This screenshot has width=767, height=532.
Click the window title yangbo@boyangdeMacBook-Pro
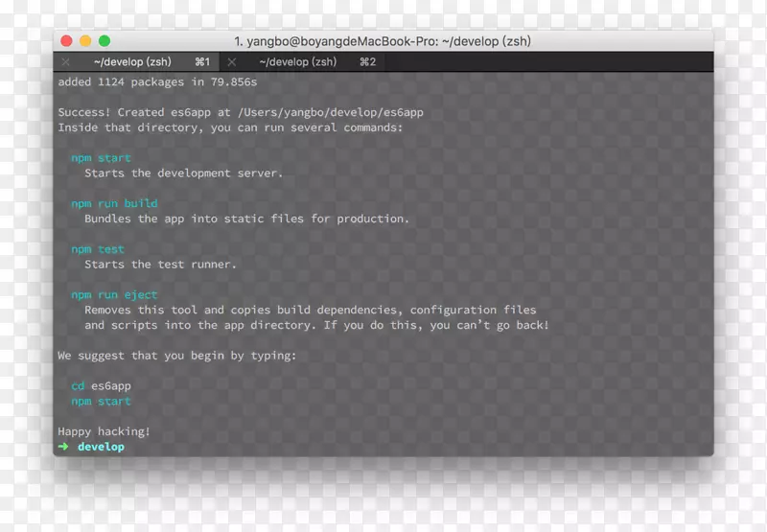point(383,41)
